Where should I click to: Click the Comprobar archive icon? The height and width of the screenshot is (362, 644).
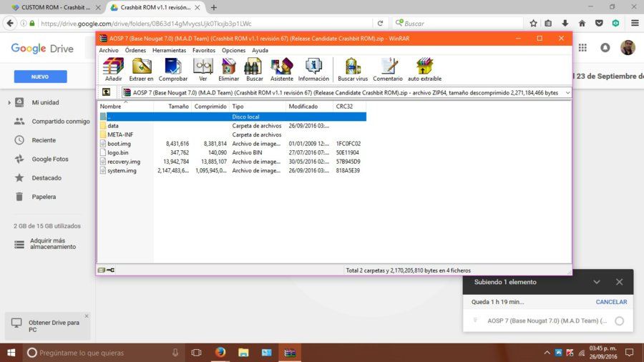pos(173,69)
